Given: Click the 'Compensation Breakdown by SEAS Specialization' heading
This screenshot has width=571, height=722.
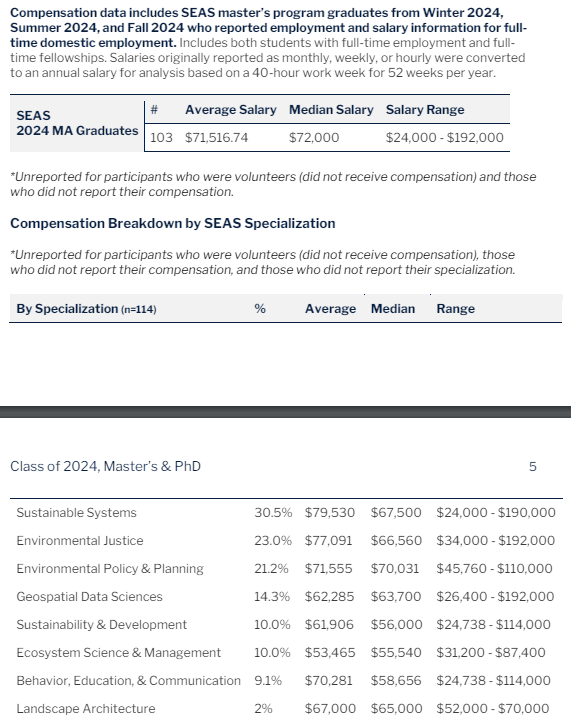Looking at the screenshot, I should pyautogui.click(x=173, y=223).
